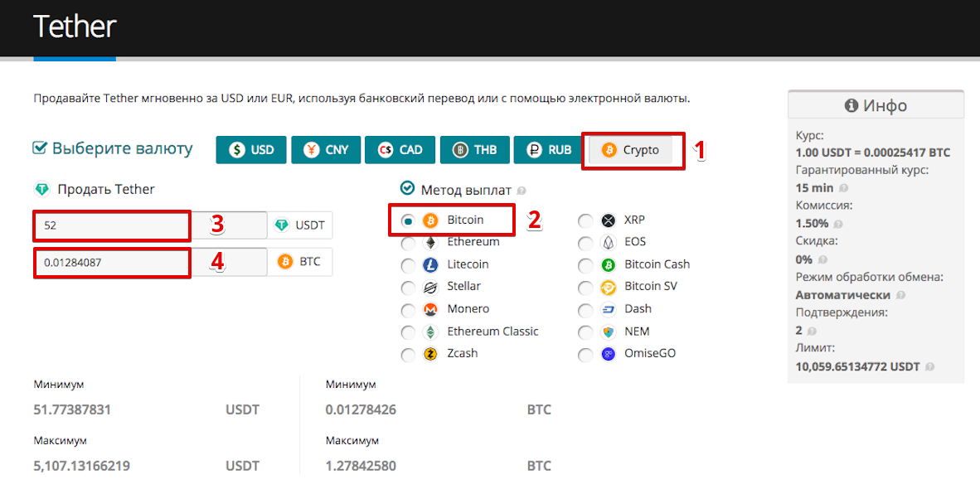Select the Bitcoin radio button

(408, 220)
